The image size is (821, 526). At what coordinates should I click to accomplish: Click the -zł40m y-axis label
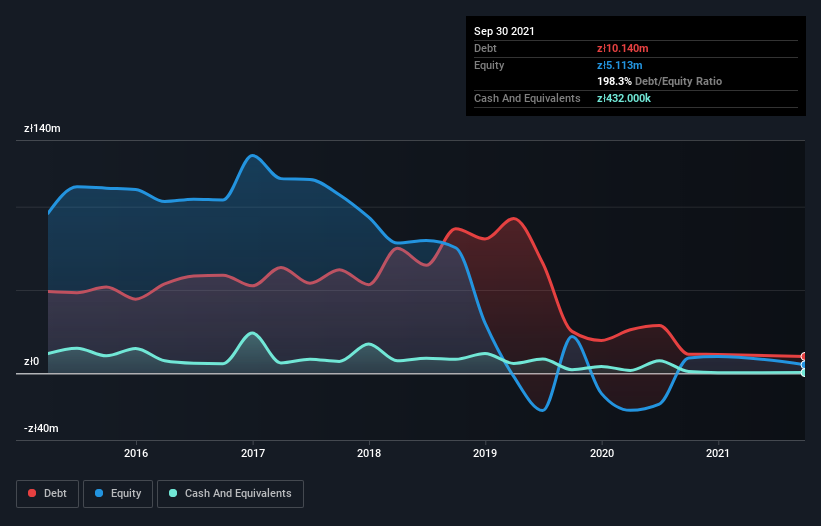click(41, 428)
